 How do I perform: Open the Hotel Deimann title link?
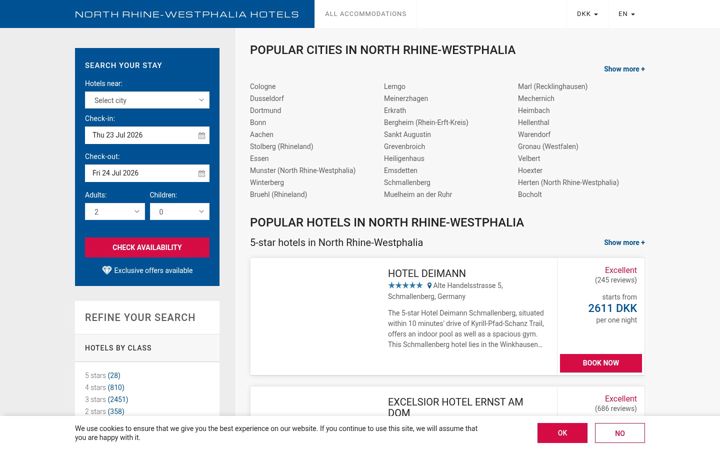pos(427,274)
